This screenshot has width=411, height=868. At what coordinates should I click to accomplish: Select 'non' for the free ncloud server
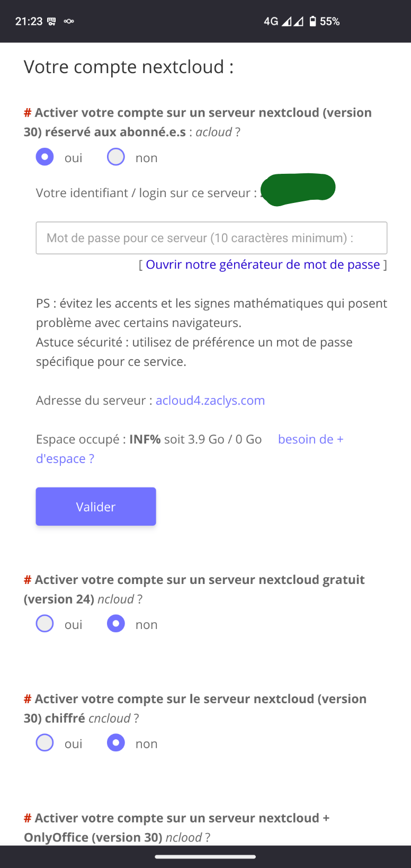coord(116,624)
